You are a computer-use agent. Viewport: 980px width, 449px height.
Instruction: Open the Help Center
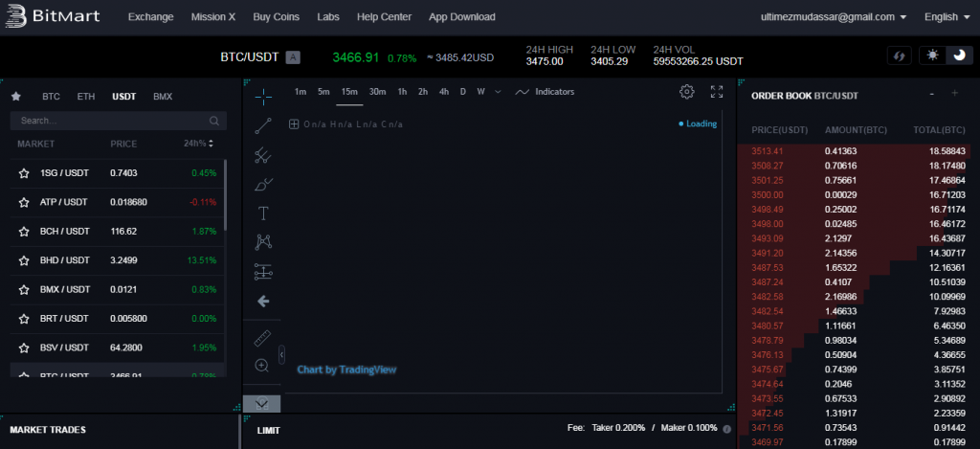pos(385,17)
